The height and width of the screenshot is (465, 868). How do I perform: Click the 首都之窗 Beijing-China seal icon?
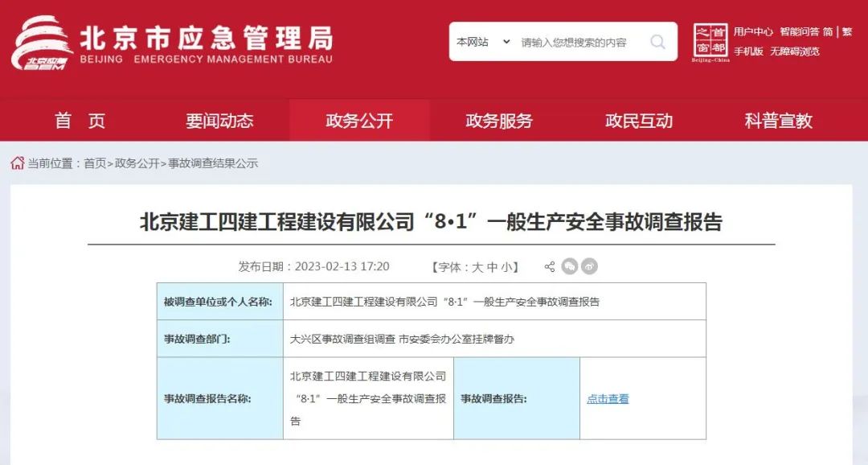click(x=710, y=43)
